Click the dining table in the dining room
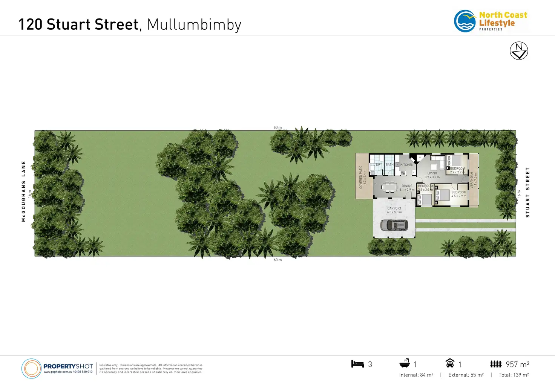Image resolution: width=555 pixels, height=392 pixels. tap(389, 186)
